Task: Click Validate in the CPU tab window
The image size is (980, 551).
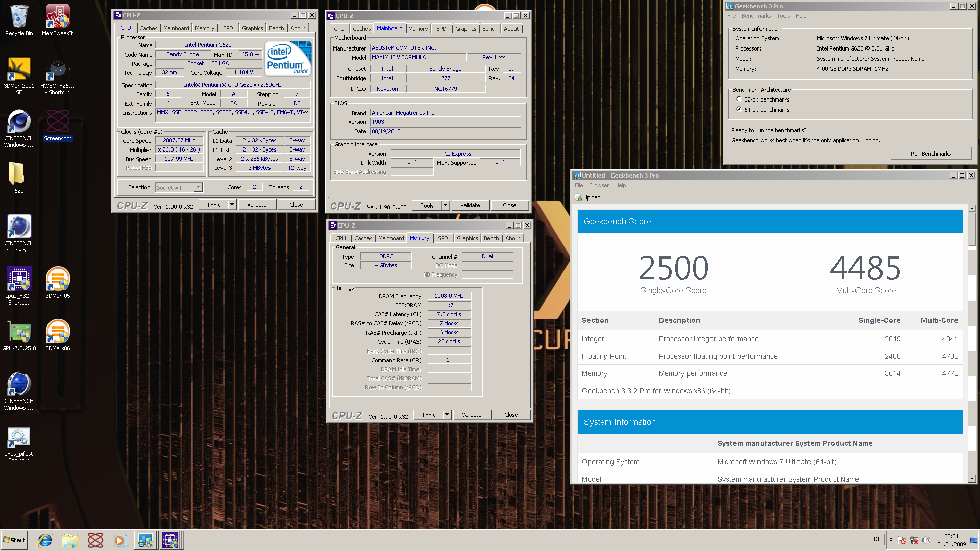Action: pos(257,205)
